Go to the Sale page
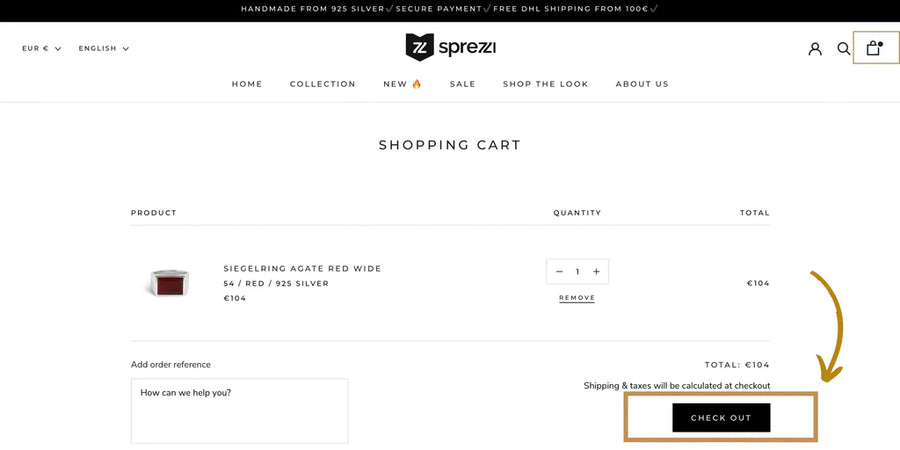 [462, 84]
